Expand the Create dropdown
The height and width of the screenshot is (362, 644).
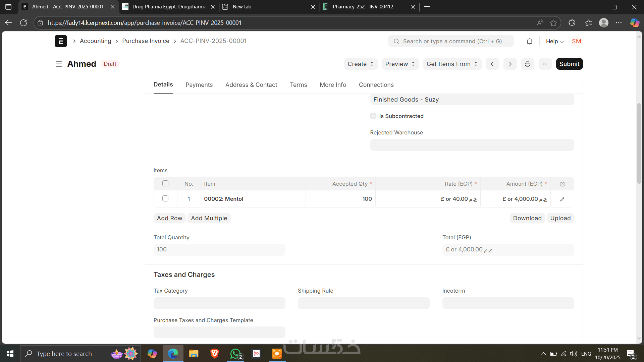click(x=360, y=64)
